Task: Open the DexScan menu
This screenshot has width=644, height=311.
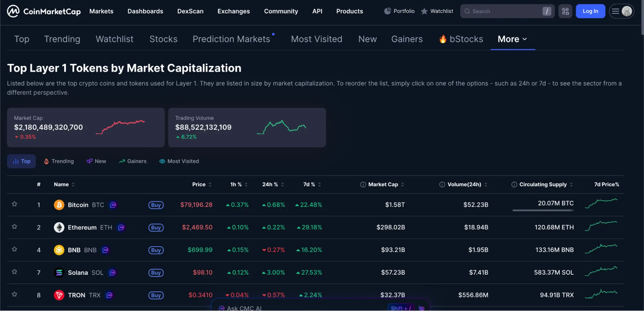Action: pyautogui.click(x=190, y=11)
